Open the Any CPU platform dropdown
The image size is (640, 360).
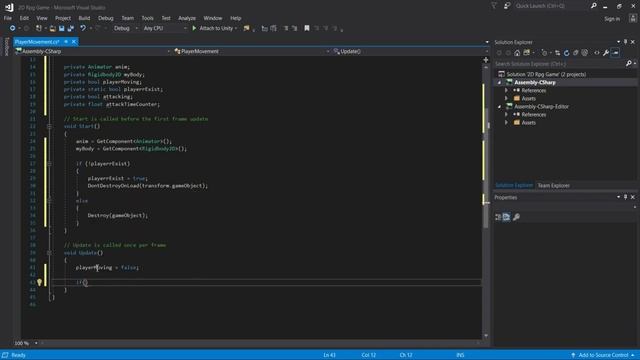coord(164,28)
